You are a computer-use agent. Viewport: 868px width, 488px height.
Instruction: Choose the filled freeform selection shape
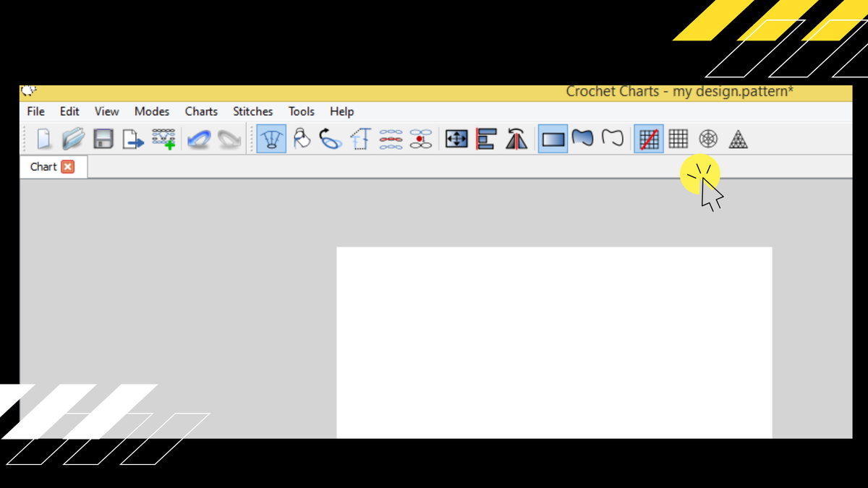[582, 138]
